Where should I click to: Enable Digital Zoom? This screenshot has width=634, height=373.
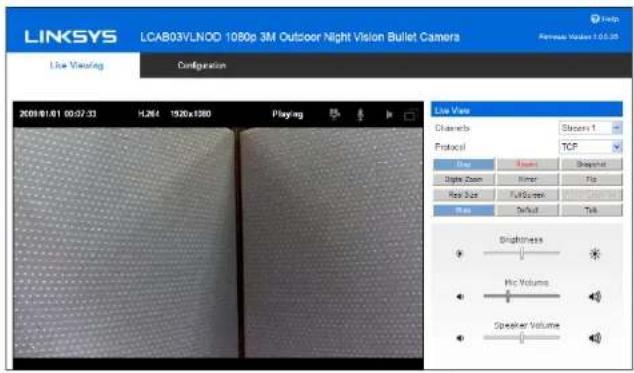click(x=463, y=179)
